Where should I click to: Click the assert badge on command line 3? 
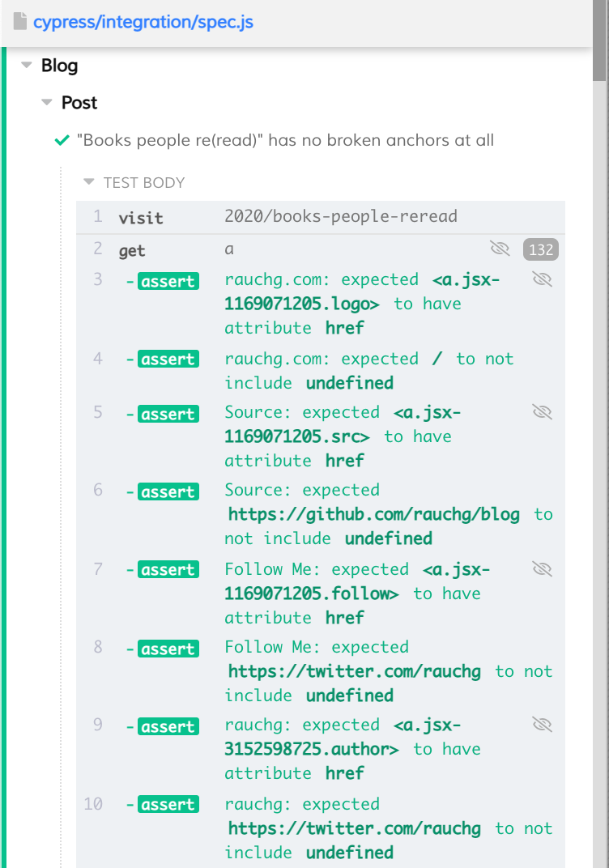168,281
